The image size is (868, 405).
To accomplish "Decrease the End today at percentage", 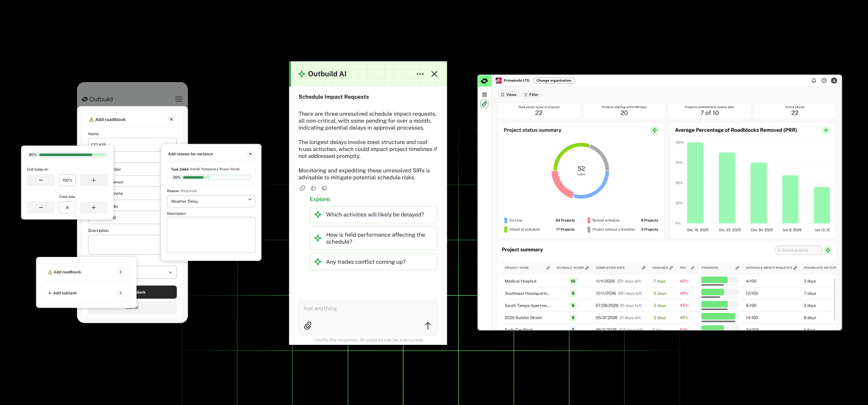I will (41, 180).
